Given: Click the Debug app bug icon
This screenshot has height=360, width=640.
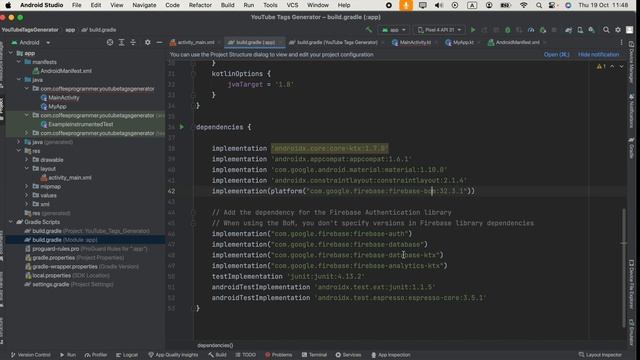Looking at the screenshot, I should pyautogui.click(x=507, y=30).
